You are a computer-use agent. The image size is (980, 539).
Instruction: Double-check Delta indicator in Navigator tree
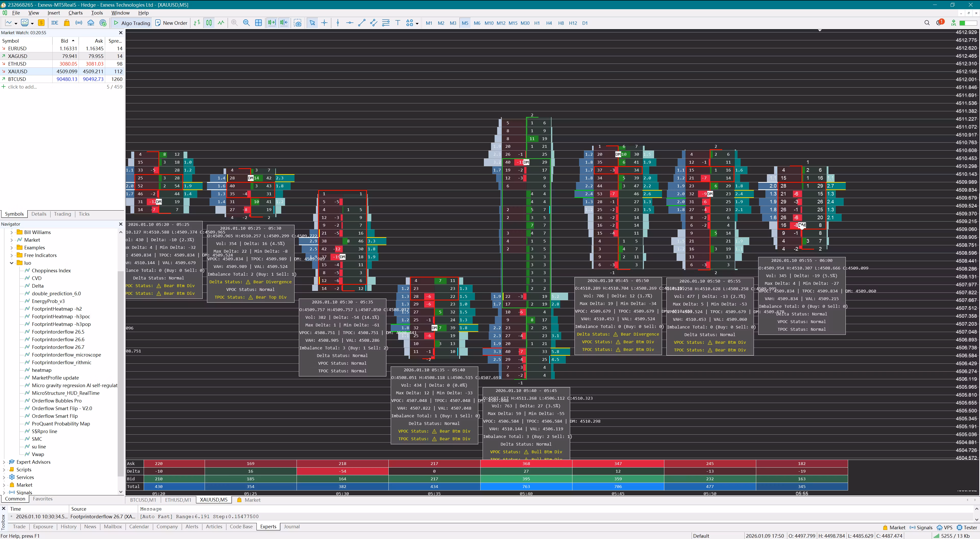pyautogui.click(x=37, y=286)
